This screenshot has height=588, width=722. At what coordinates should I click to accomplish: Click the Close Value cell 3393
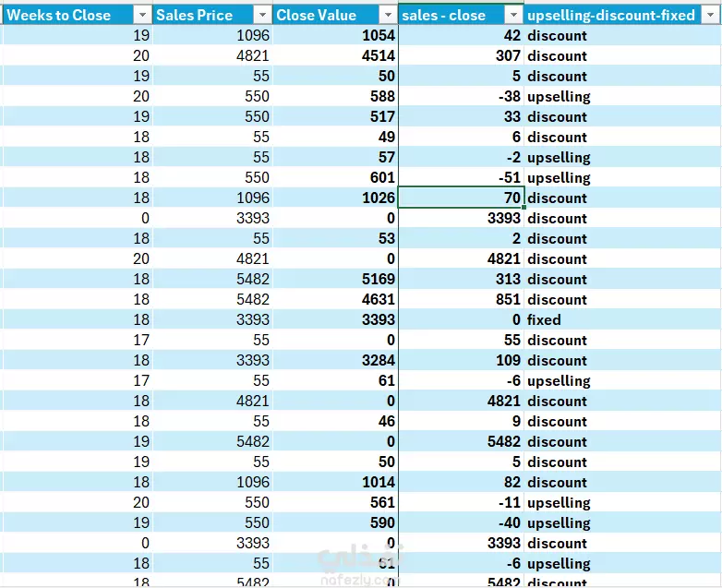(x=335, y=319)
